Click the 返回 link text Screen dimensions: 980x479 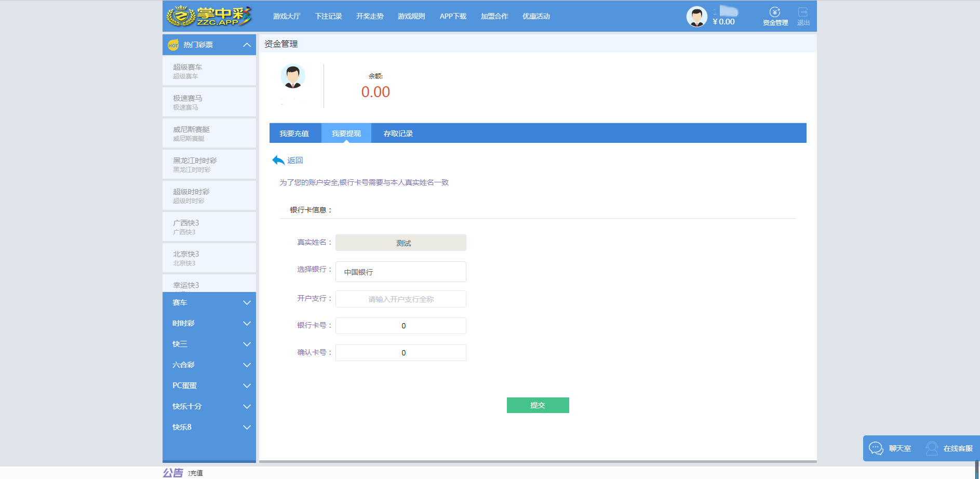point(295,161)
